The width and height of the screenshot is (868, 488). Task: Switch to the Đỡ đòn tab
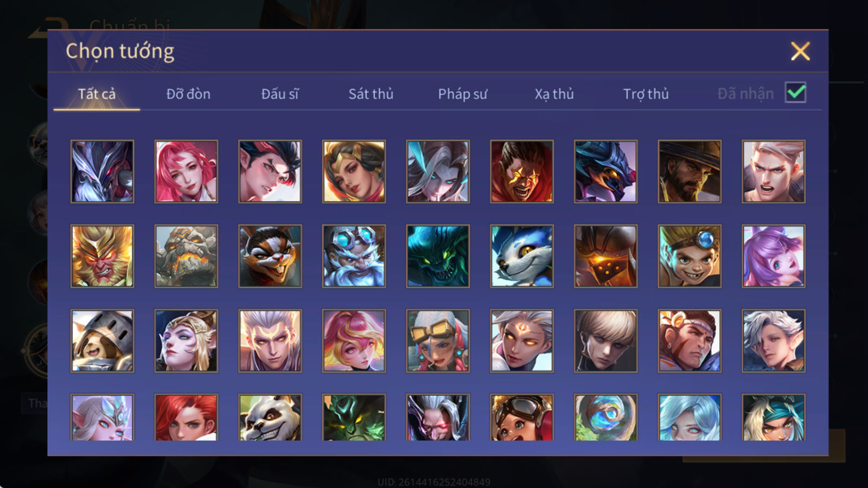[x=188, y=94]
